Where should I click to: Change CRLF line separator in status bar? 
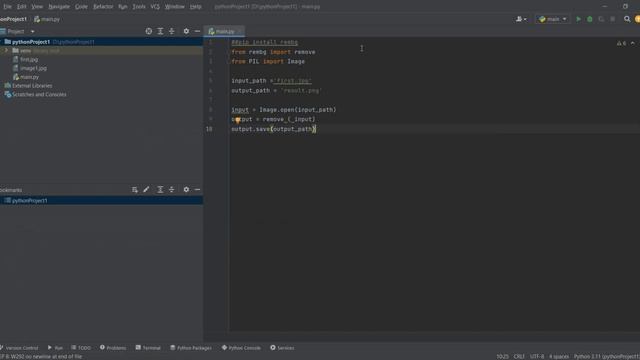[x=519, y=356]
